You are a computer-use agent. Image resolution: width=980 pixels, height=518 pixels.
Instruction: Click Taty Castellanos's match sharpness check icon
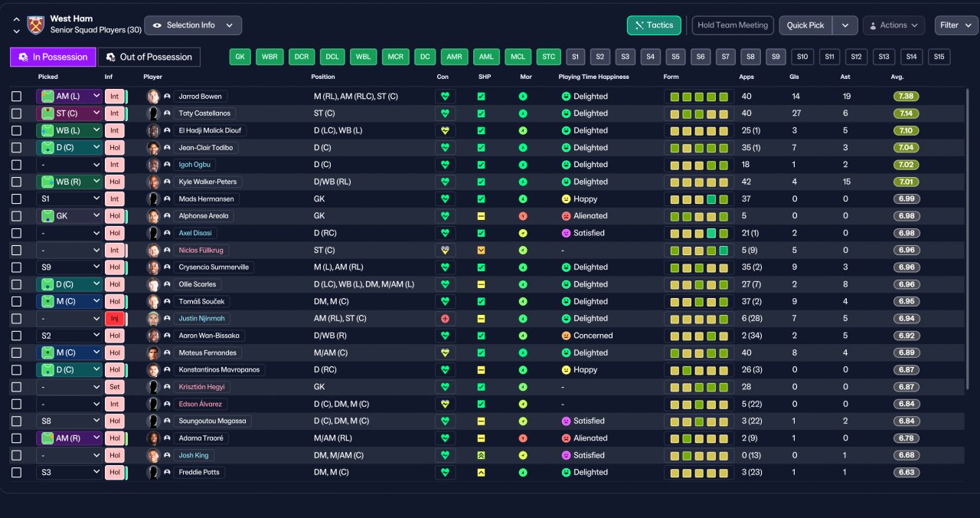[482, 113]
